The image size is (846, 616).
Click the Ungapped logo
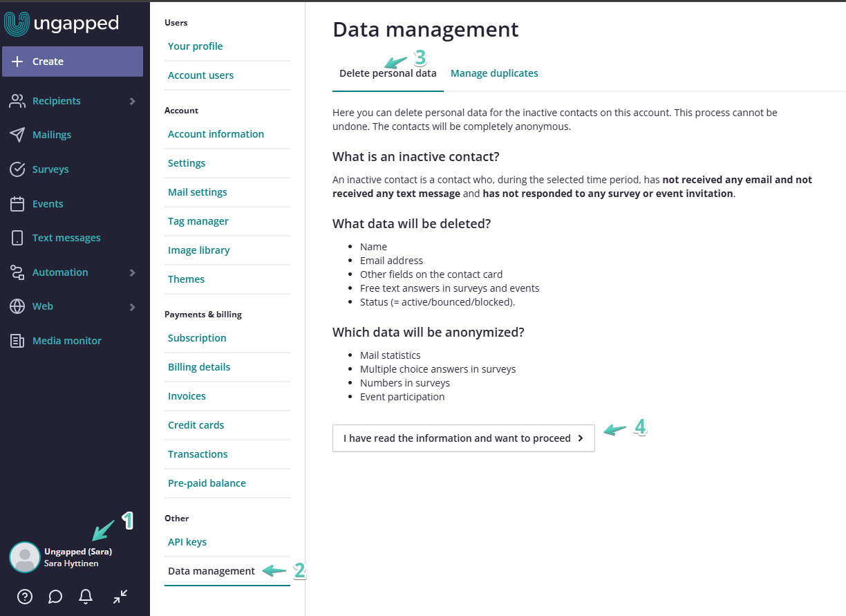61,24
